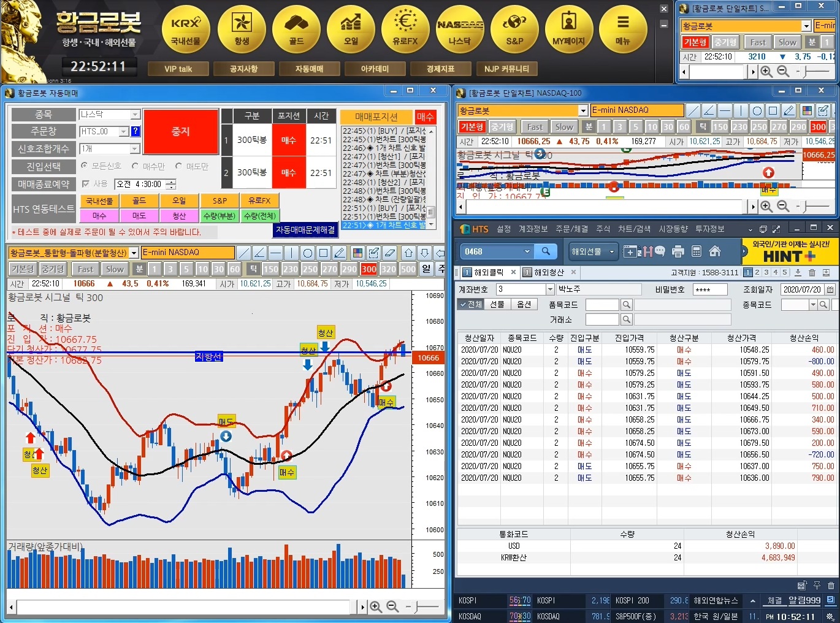The width and height of the screenshot is (840, 623).
Task: Select trend line tool in main chart toolbar
Action: tap(243, 253)
